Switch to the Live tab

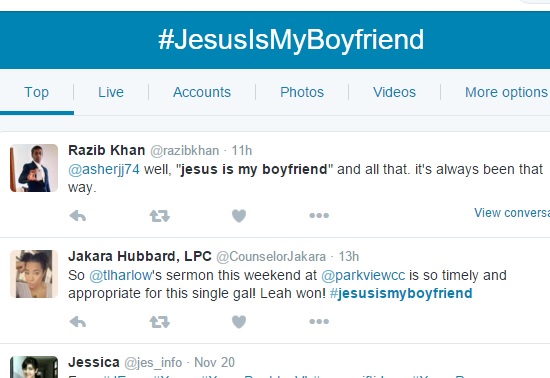[x=111, y=92]
